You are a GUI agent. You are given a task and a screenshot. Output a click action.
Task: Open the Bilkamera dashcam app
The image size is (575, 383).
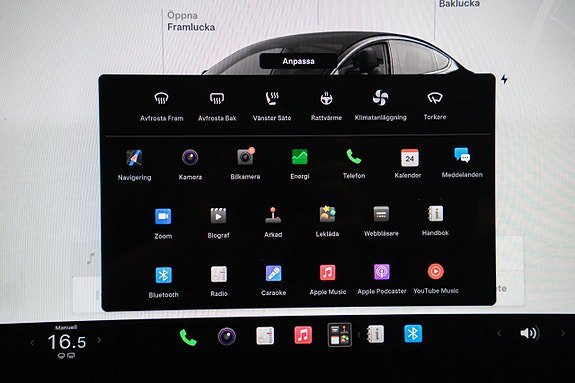tap(245, 163)
